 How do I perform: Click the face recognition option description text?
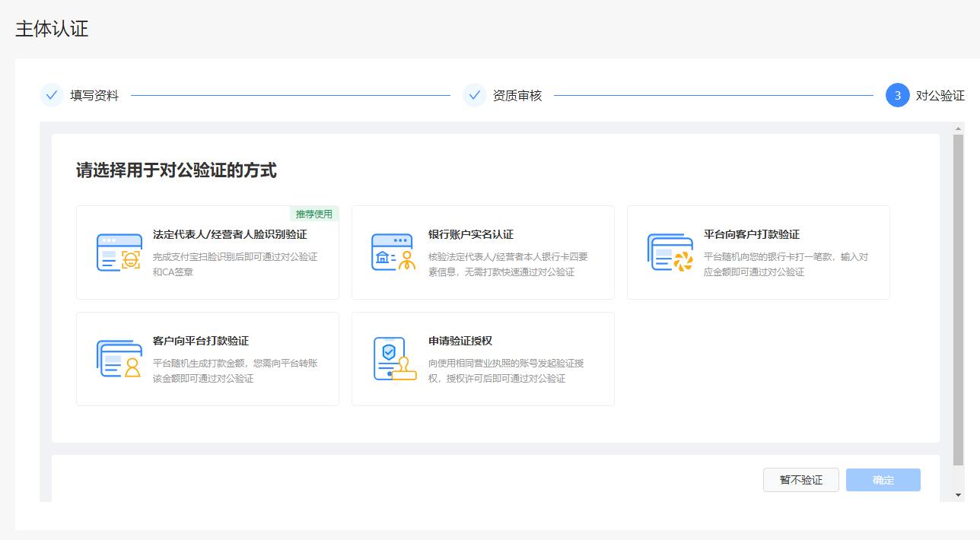235,264
